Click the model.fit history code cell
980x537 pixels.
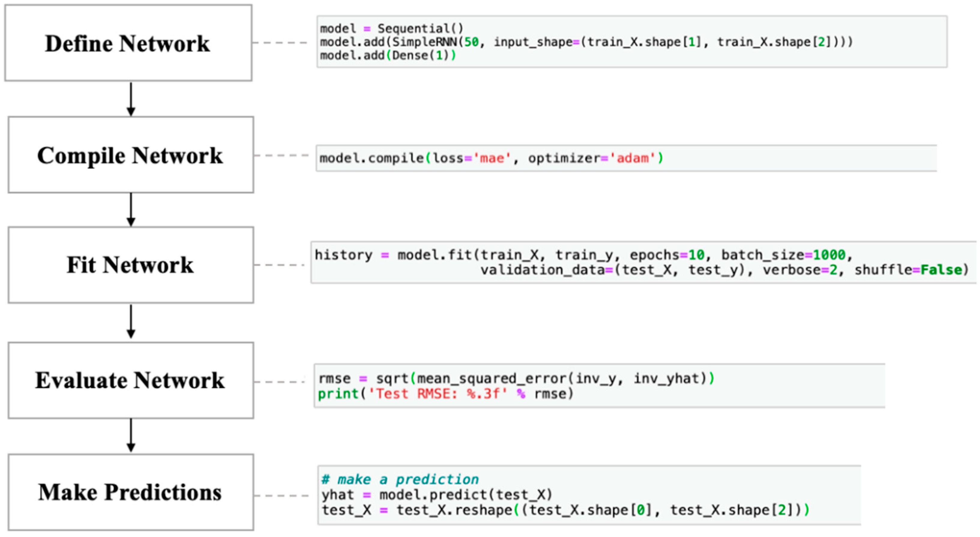[x=643, y=262]
